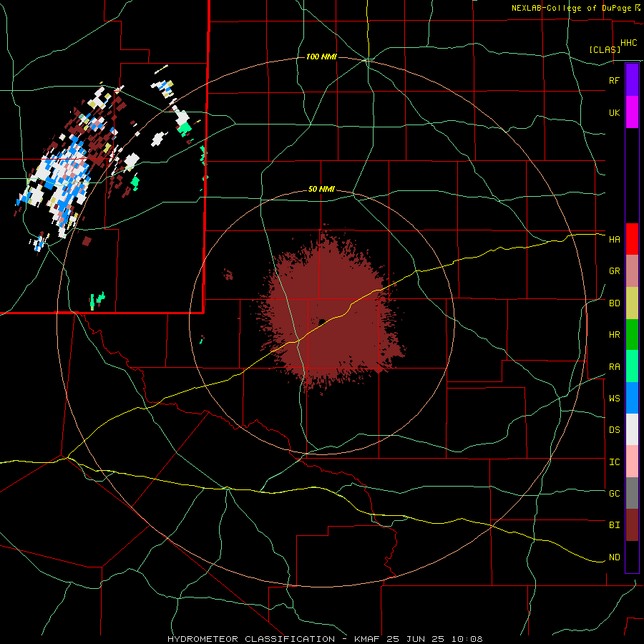The width and height of the screenshot is (644, 644).
Task: Click the DS white legend swatch
Action: point(632,430)
